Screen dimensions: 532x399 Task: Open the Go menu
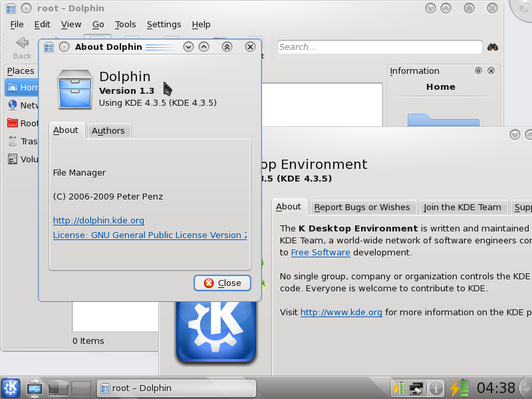[98, 25]
